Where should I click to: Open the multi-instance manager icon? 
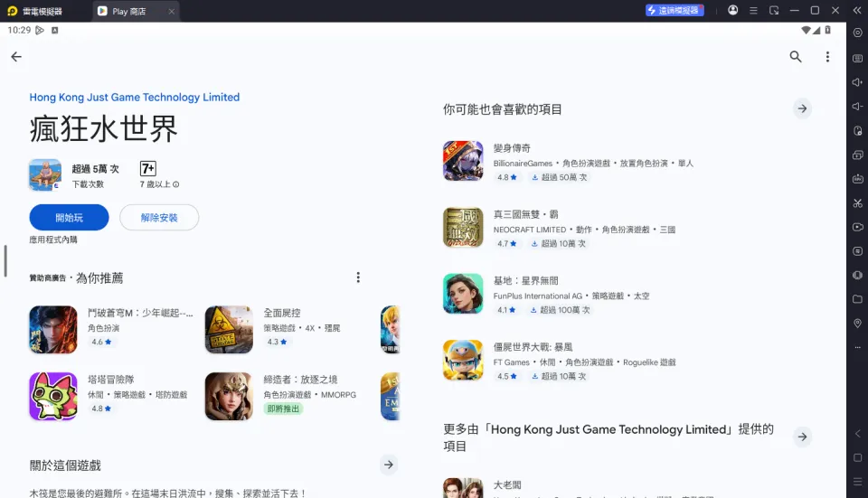click(x=857, y=155)
